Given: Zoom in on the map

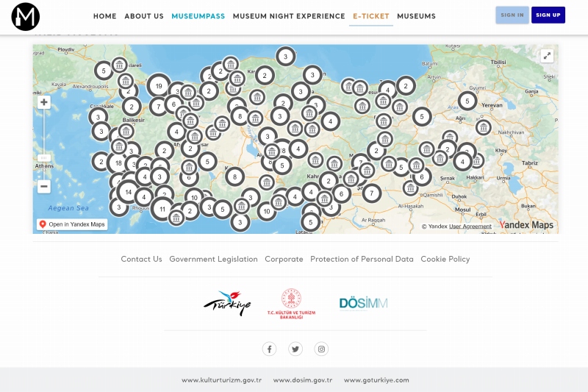Looking at the screenshot, I should click(x=44, y=102).
